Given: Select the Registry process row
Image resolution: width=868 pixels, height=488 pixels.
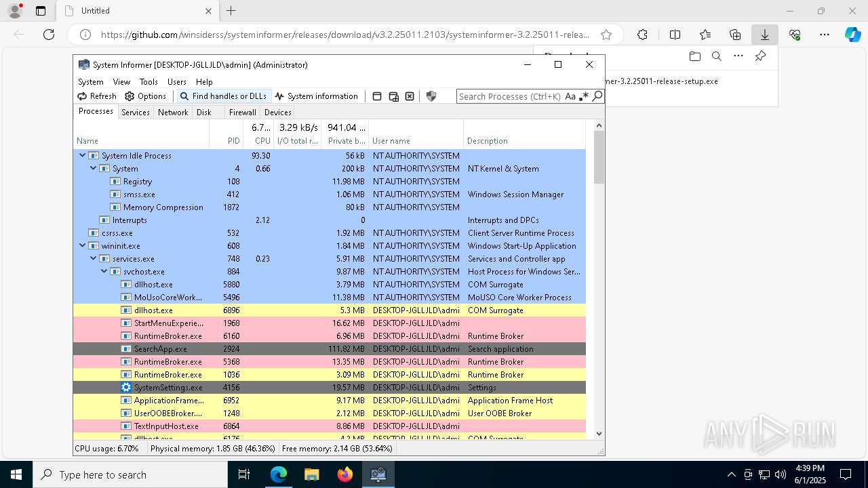Looking at the screenshot, I should (x=330, y=182).
